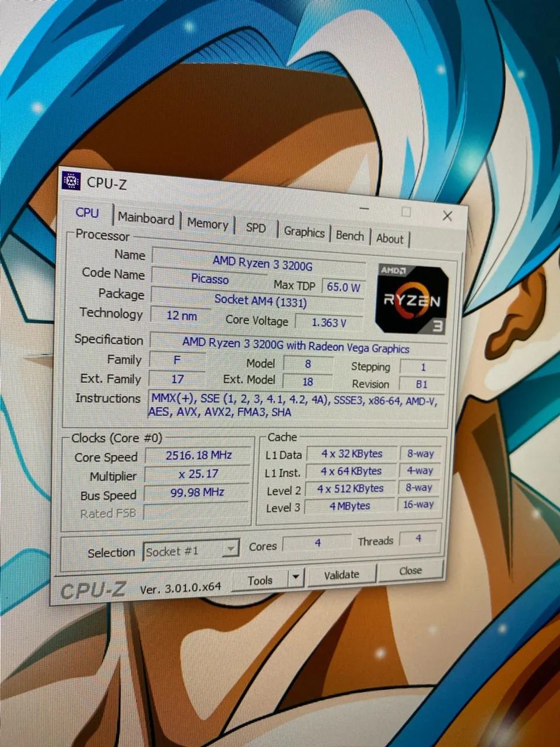This screenshot has height=747, width=560.
Task: Click the L1 Inst. value 4 x 64 KBytes
Action: (x=351, y=471)
